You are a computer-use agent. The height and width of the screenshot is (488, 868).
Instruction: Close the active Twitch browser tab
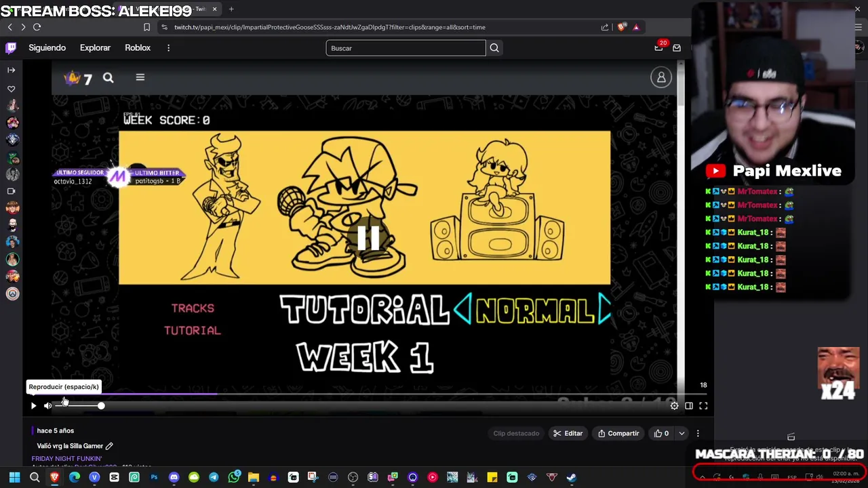pyautogui.click(x=215, y=9)
